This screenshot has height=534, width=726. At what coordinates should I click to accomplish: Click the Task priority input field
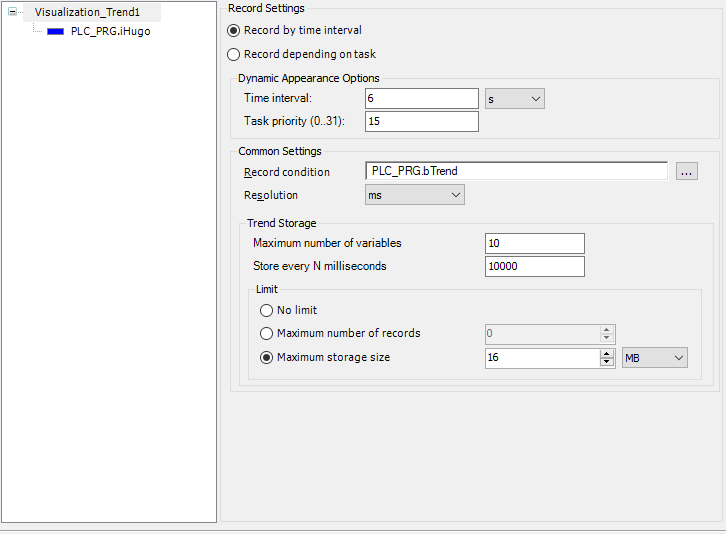pos(422,121)
